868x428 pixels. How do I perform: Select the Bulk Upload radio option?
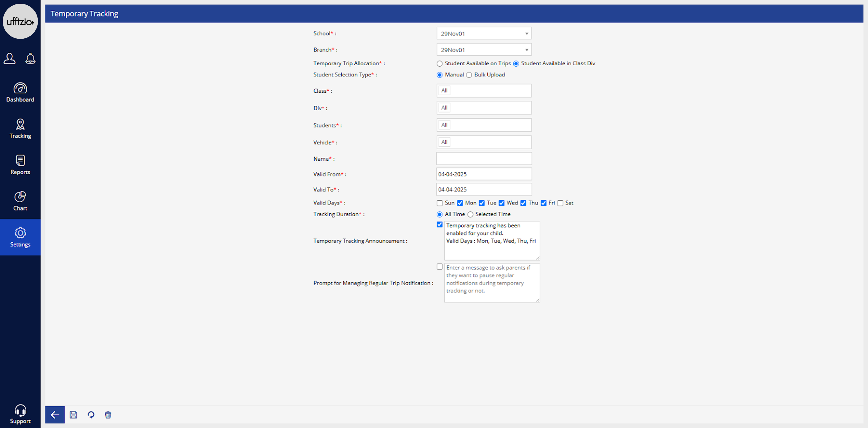[x=469, y=75]
